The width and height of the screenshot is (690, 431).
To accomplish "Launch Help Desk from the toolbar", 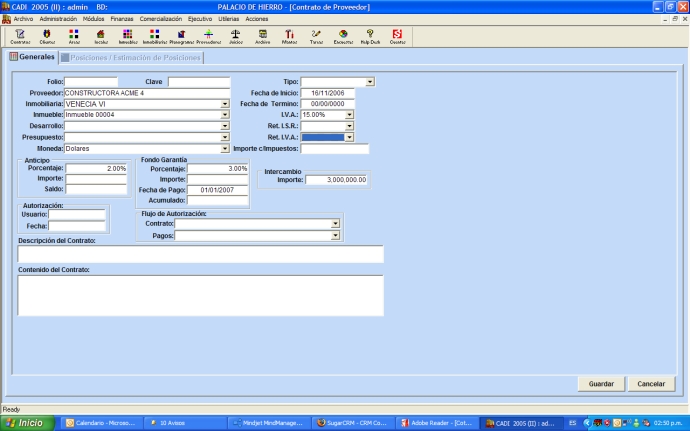I will click(370, 36).
